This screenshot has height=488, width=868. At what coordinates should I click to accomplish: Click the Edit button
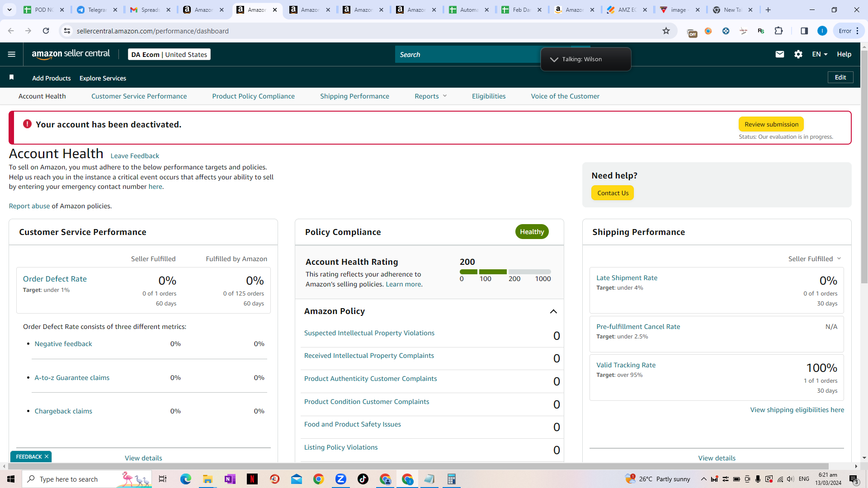pyautogui.click(x=840, y=77)
